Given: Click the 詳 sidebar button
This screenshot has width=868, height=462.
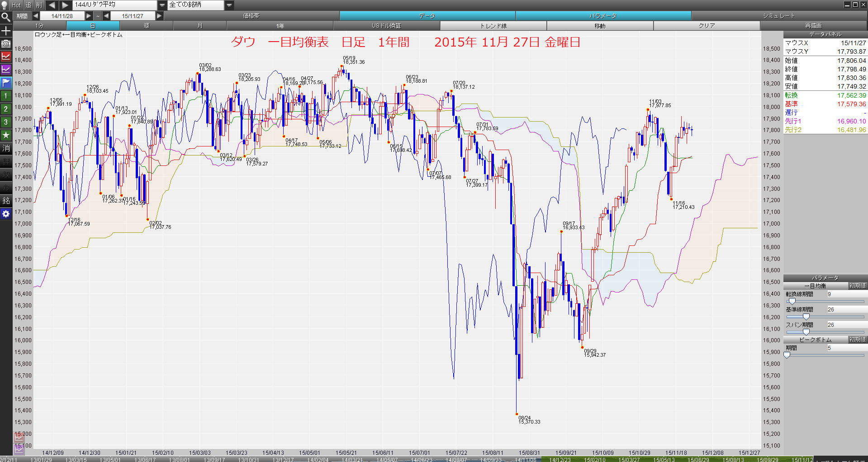Looking at the screenshot, I should [6, 161].
